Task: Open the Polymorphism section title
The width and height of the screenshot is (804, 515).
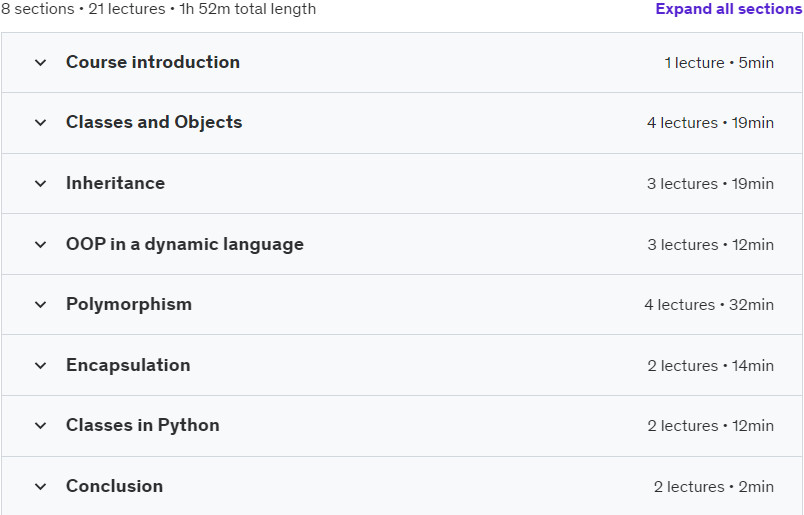Action: (x=129, y=305)
